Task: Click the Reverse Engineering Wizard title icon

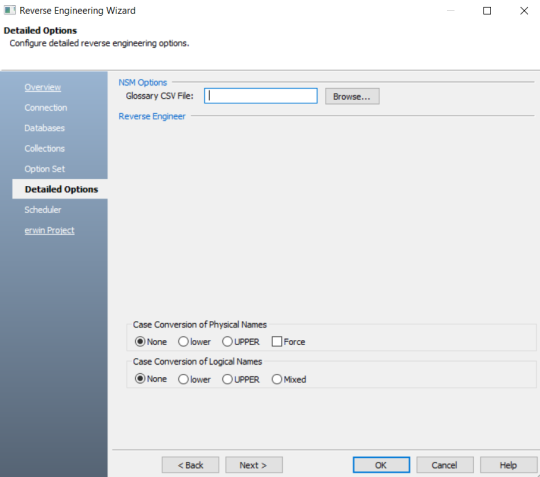Action: coord(9,10)
